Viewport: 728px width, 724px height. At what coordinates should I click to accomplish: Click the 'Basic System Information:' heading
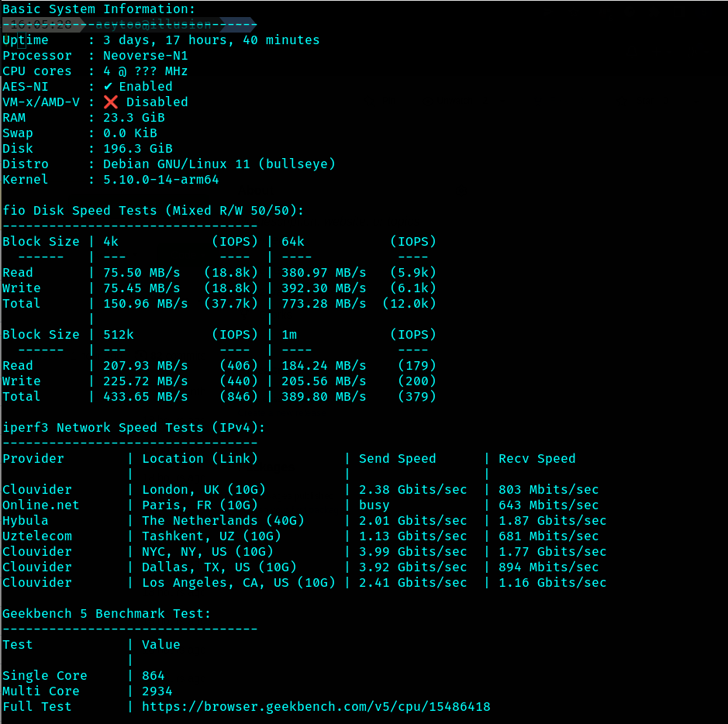tap(99, 9)
